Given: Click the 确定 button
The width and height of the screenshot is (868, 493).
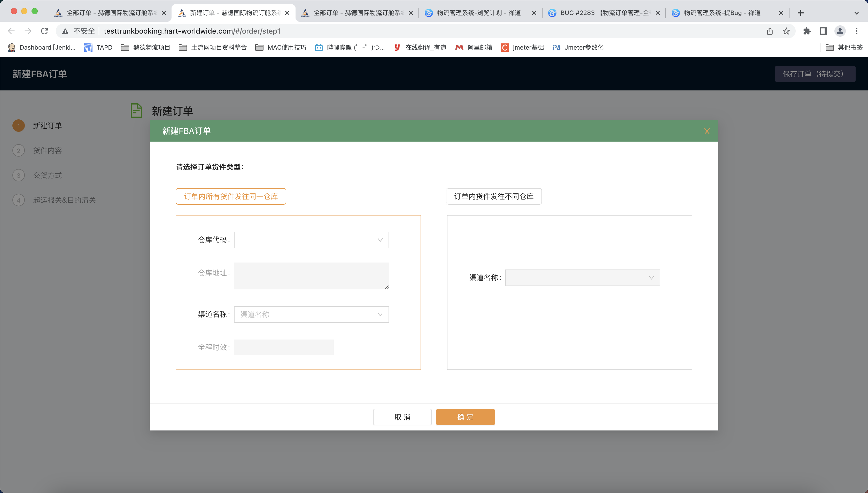Looking at the screenshot, I should point(465,417).
